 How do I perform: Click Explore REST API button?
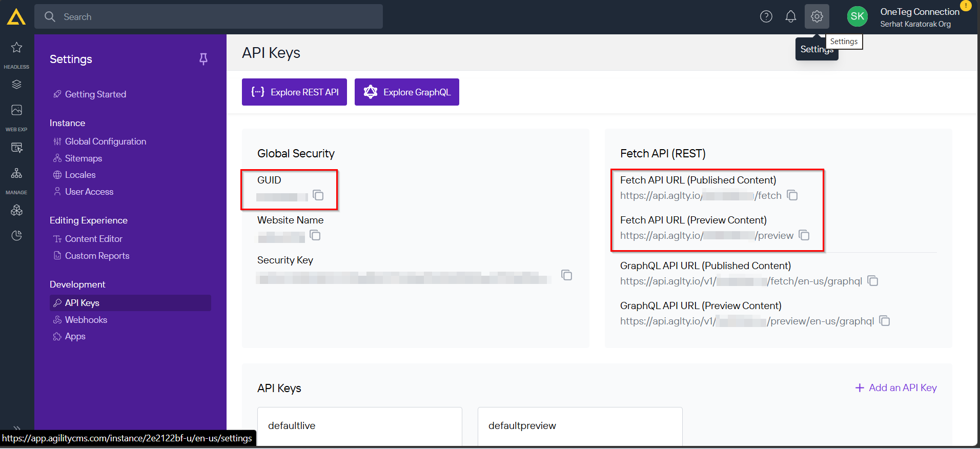tap(294, 92)
